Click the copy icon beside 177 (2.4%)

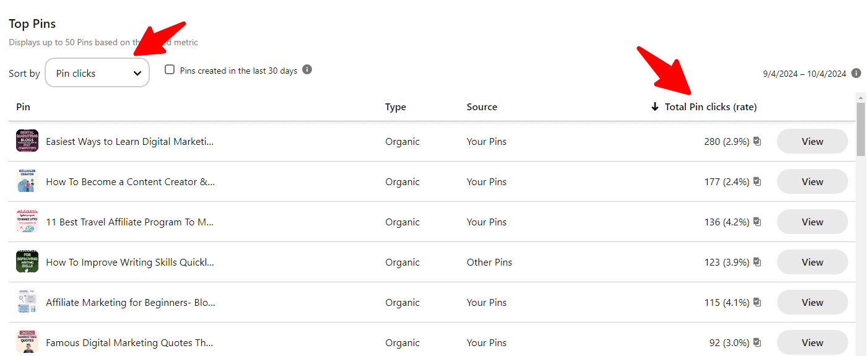[757, 182]
